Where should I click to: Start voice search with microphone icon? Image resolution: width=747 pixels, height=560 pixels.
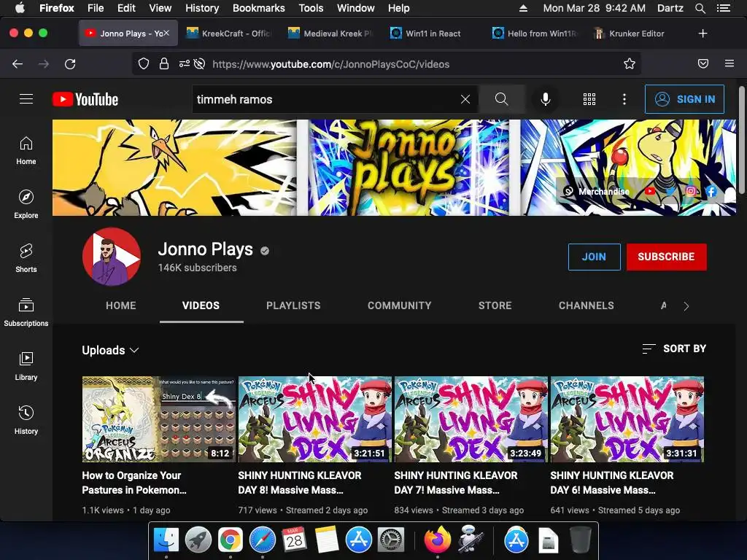point(546,99)
